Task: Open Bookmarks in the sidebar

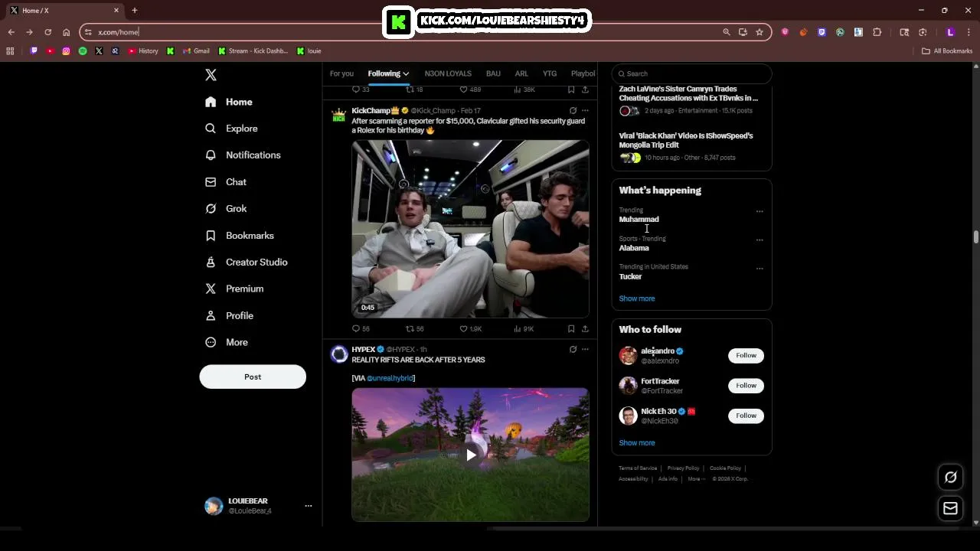Action: point(239,236)
